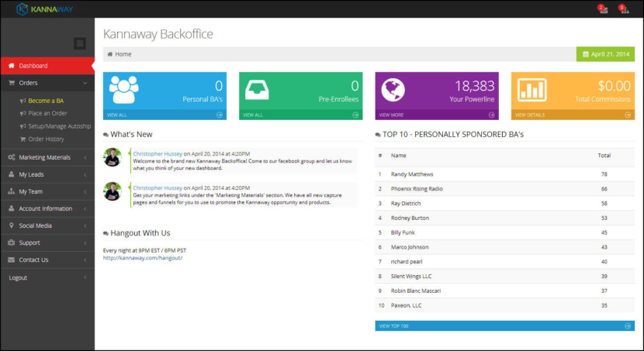Click first Christopher Hussey avatar thumbnail
Screen dimensions: 644x351
click(112, 156)
